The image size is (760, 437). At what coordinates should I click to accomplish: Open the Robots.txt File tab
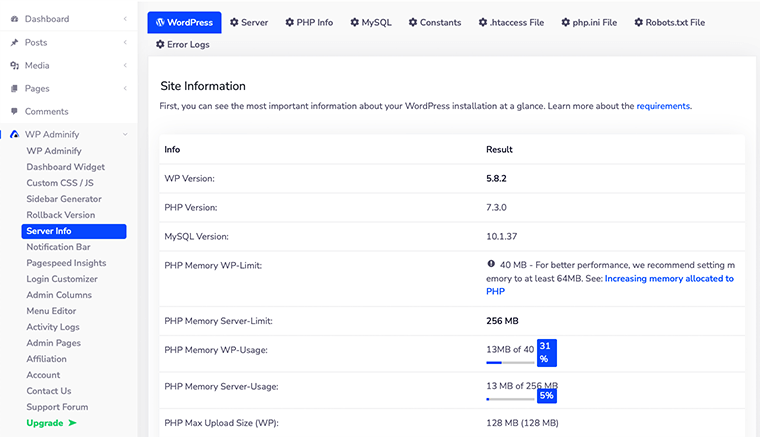coord(669,22)
